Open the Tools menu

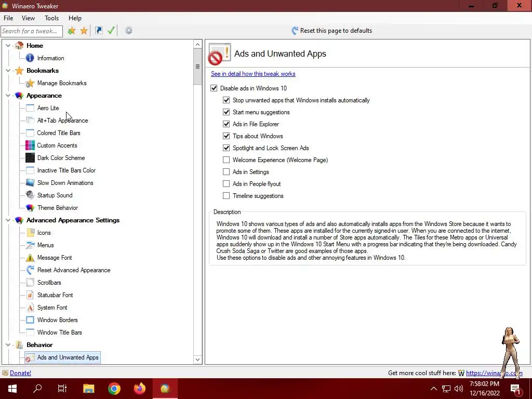(51, 18)
